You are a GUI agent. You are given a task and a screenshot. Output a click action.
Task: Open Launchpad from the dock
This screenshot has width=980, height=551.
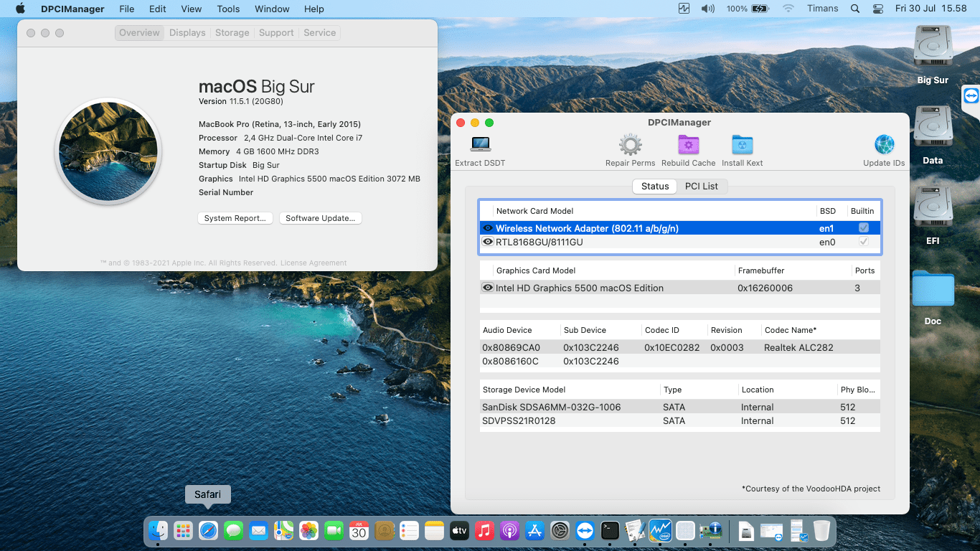(x=184, y=531)
